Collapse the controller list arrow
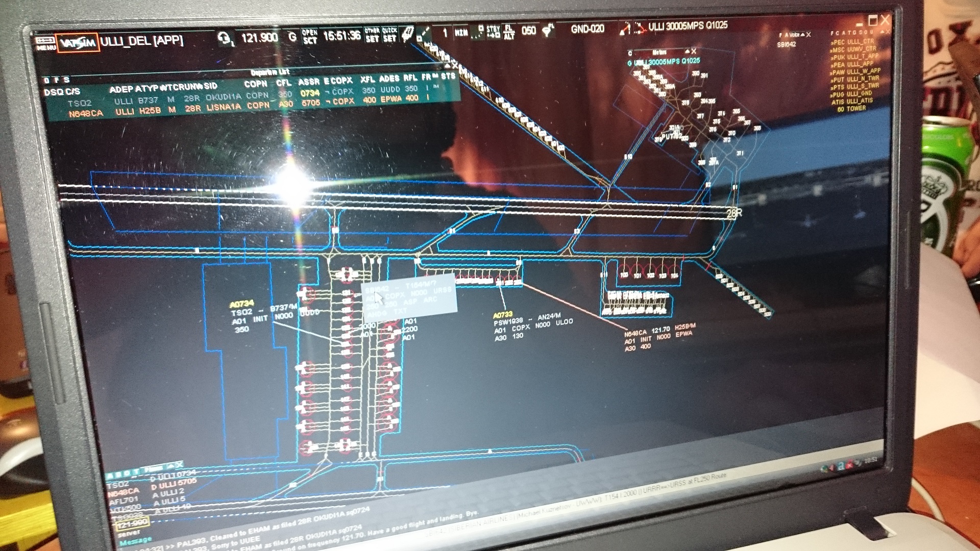980x551 pixels. (881, 32)
